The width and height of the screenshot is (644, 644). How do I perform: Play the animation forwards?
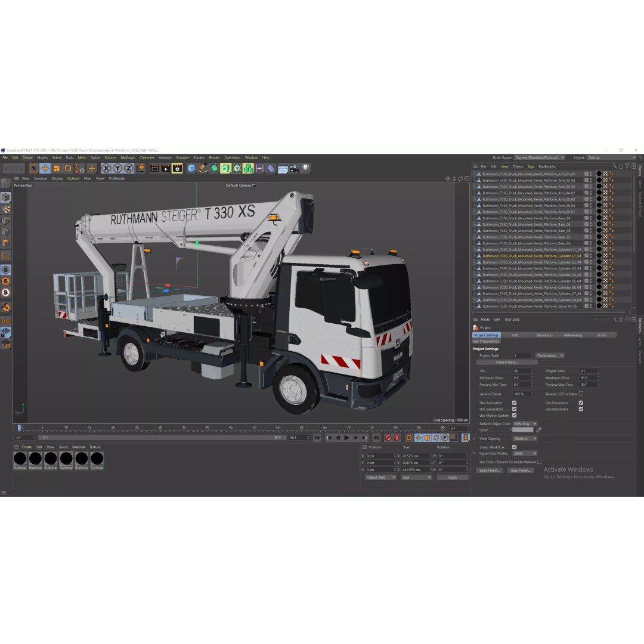point(346,438)
